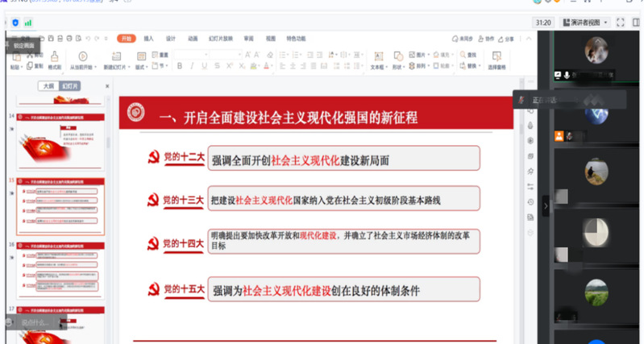Screen dimensions: 644x344
Task: Click the Paste (粘贴) clipboard icon
Action: click(x=15, y=56)
